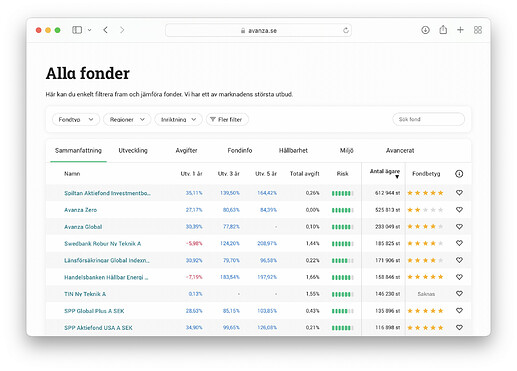The image size is (517, 371).
Task: Sort by the Antal ägare column
Action: (x=385, y=173)
